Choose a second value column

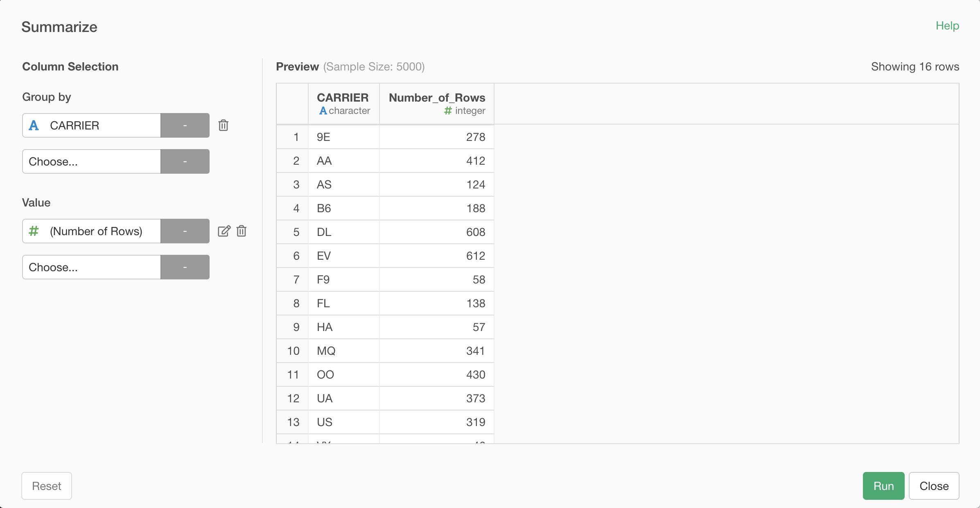(x=92, y=267)
